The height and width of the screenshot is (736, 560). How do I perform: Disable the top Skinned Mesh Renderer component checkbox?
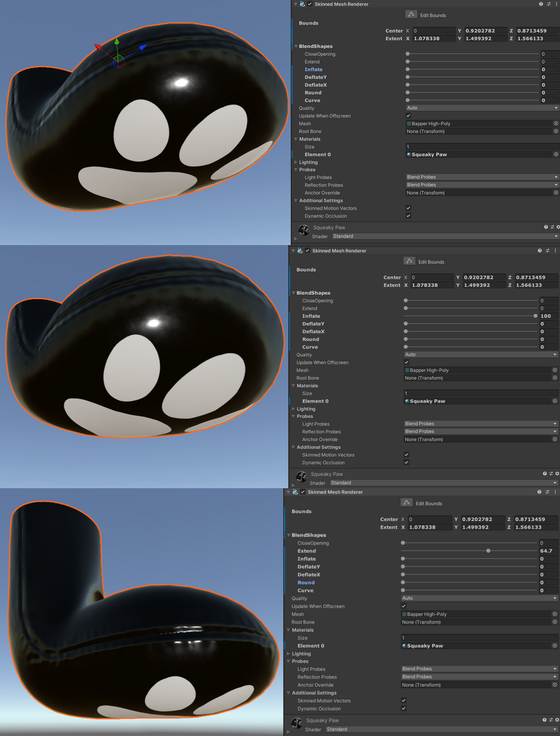point(310,4)
